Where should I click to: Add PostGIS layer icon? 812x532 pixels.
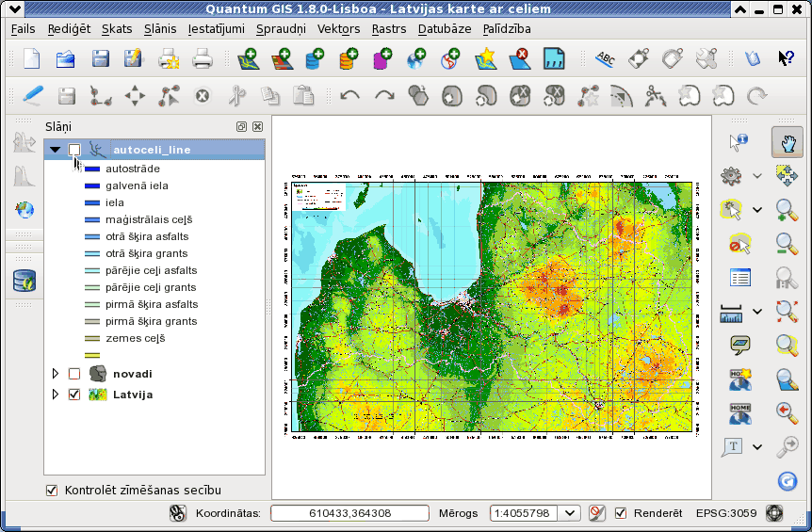[x=315, y=59]
